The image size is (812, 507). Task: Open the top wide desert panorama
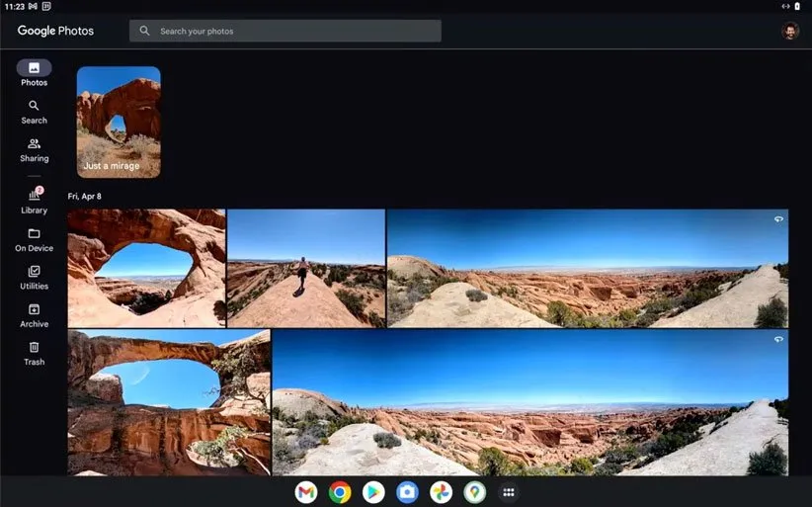click(x=587, y=268)
